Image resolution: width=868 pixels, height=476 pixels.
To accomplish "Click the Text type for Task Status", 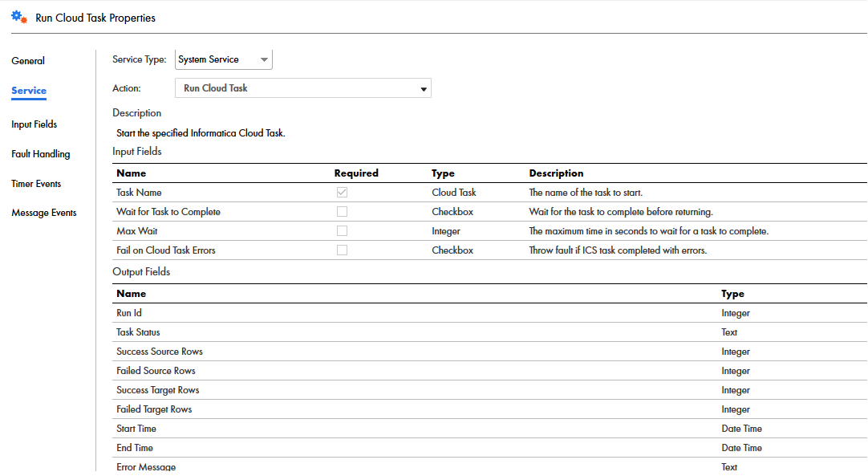I will click(x=729, y=332).
